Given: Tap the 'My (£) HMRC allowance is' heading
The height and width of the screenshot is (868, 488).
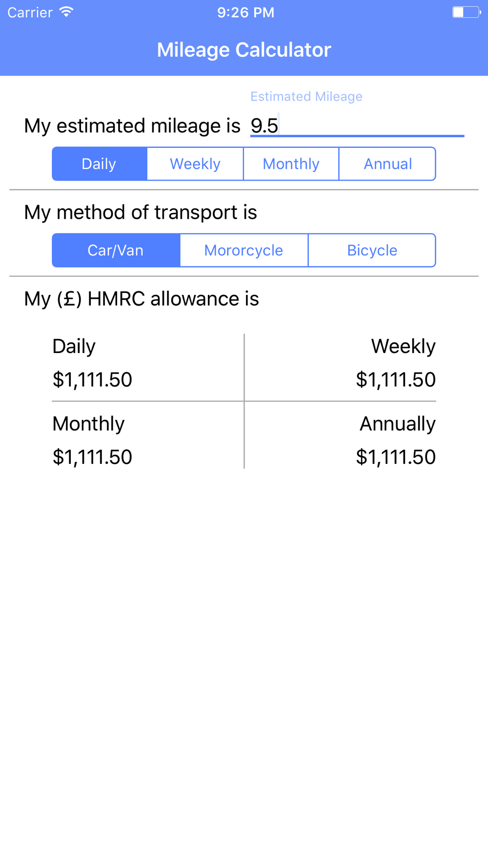Looking at the screenshot, I should tap(142, 299).
